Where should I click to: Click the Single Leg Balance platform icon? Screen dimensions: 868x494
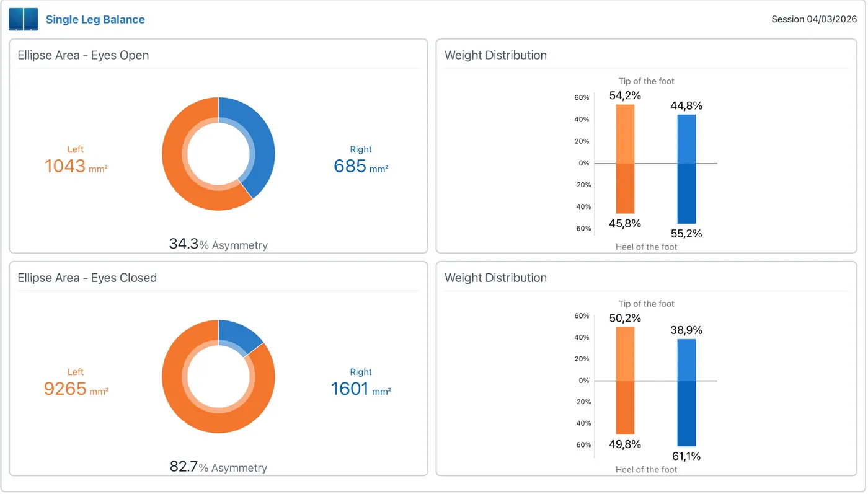click(24, 19)
